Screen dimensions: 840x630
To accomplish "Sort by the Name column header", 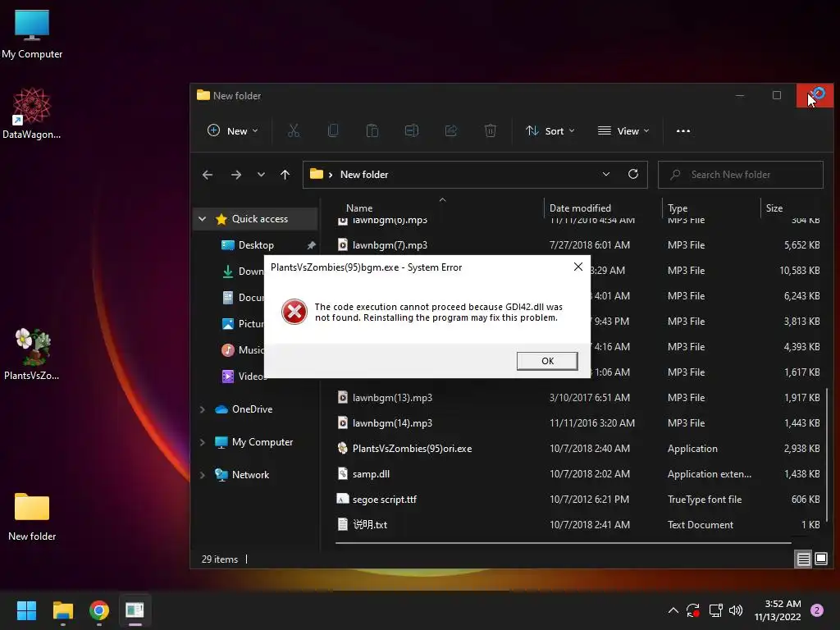I will tap(359, 208).
